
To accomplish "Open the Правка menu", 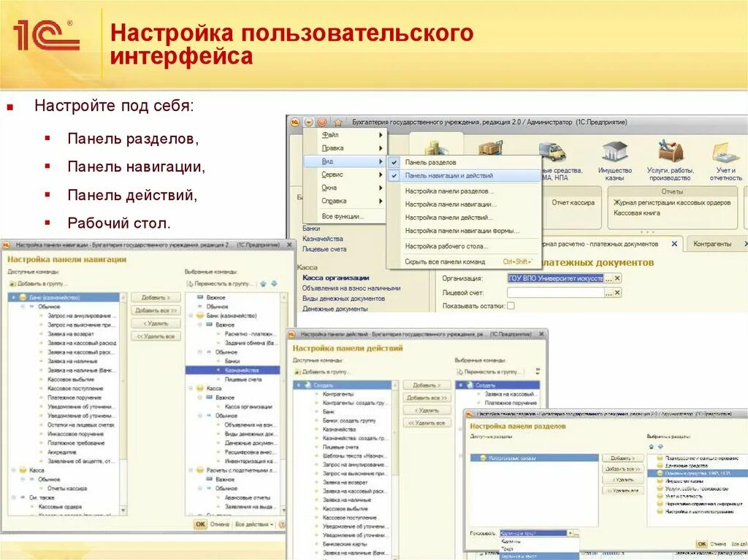I will pyautogui.click(x=346, y=148).
